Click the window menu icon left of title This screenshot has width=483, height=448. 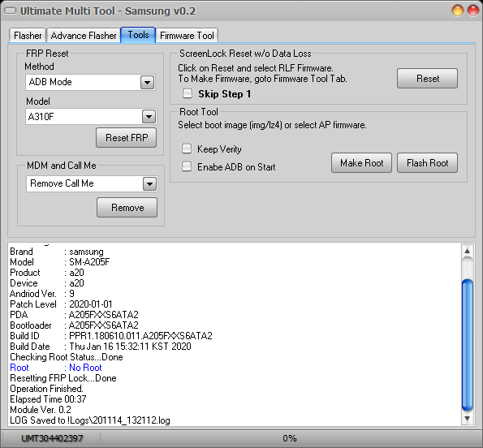(11, 11)
